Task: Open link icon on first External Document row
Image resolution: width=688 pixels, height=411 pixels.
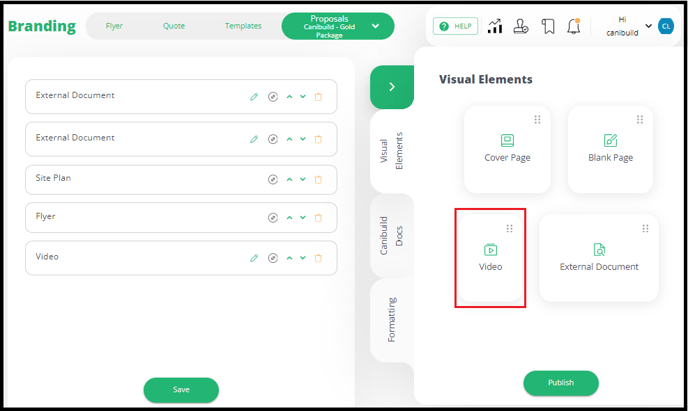Action: point(273,97)
